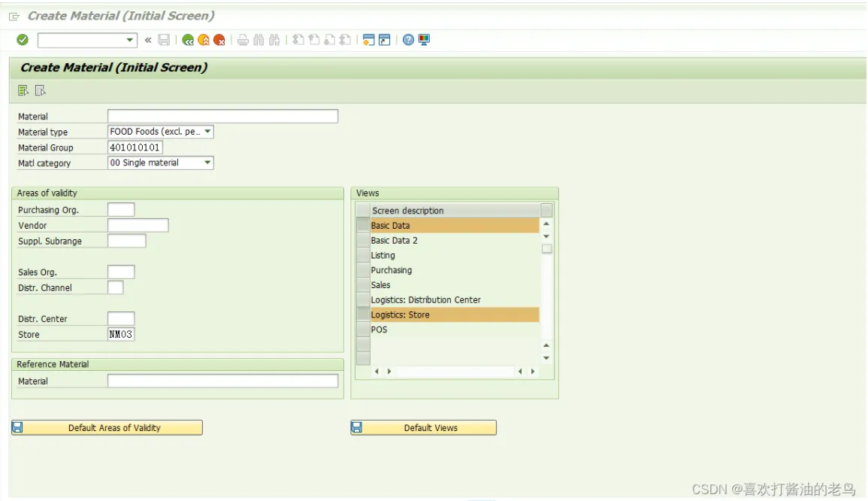Click the rightmost horizontal scroll arrow in Views

[x=533, y=372]
